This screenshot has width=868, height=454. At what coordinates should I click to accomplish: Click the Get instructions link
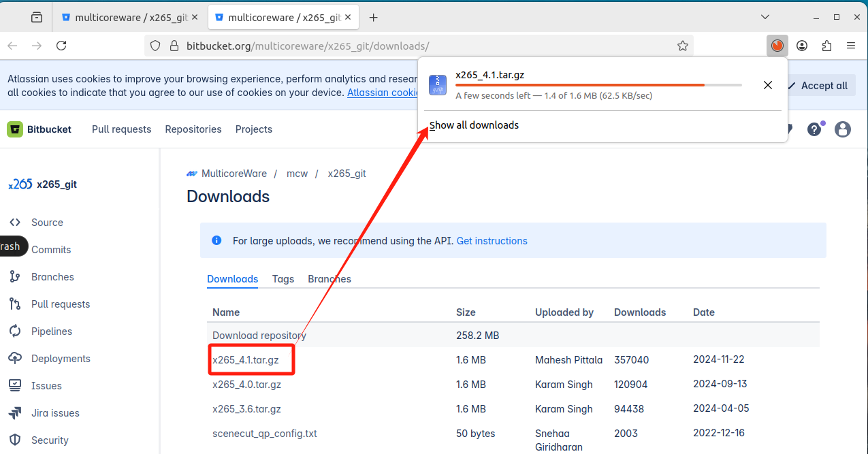[x=492, y=241]
